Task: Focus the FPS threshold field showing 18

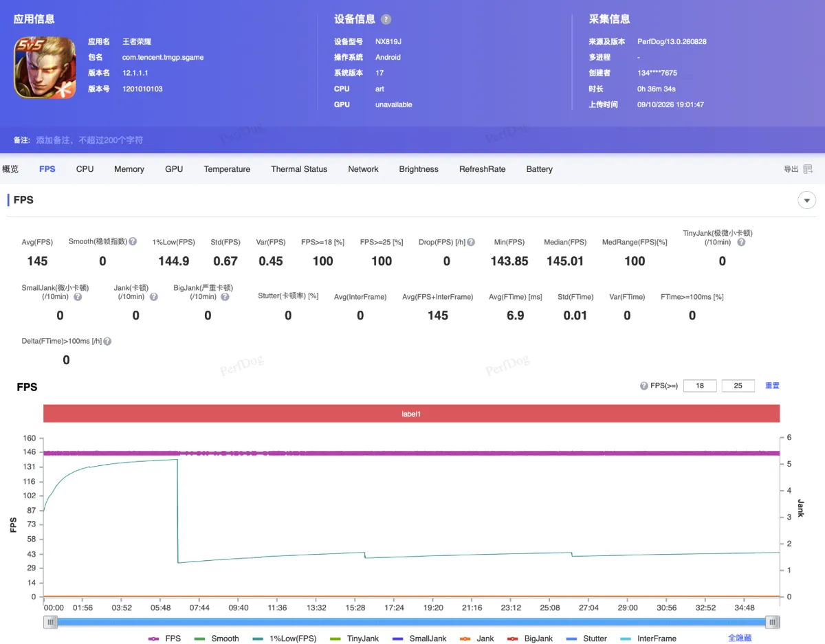Action: [x=700, y=386]
